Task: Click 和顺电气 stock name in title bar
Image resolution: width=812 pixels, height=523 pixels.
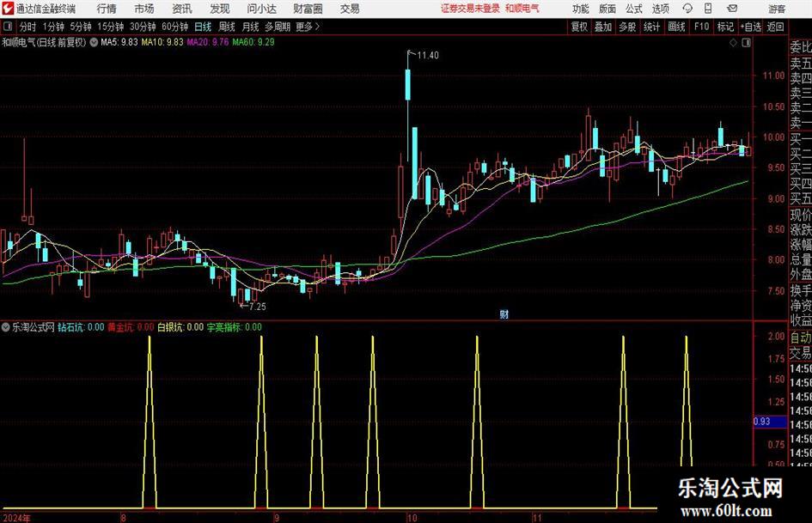Action: tap(522, 9)
